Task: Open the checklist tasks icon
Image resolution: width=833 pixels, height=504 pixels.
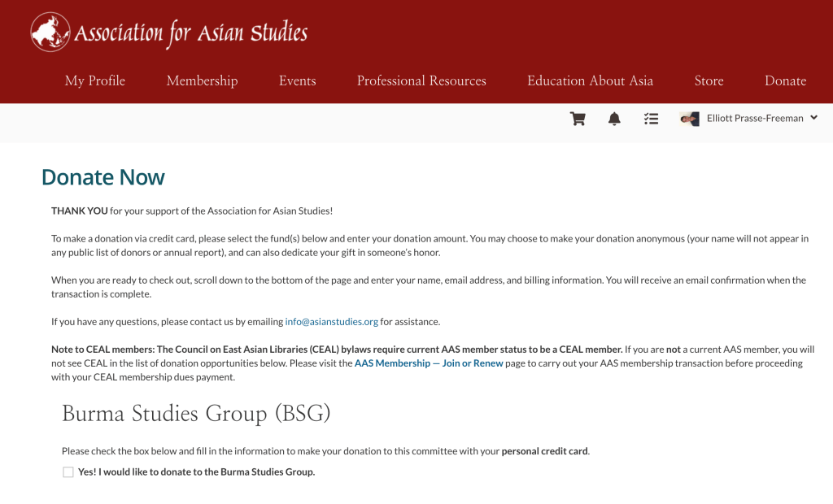Action: click(x=651, y=119)
